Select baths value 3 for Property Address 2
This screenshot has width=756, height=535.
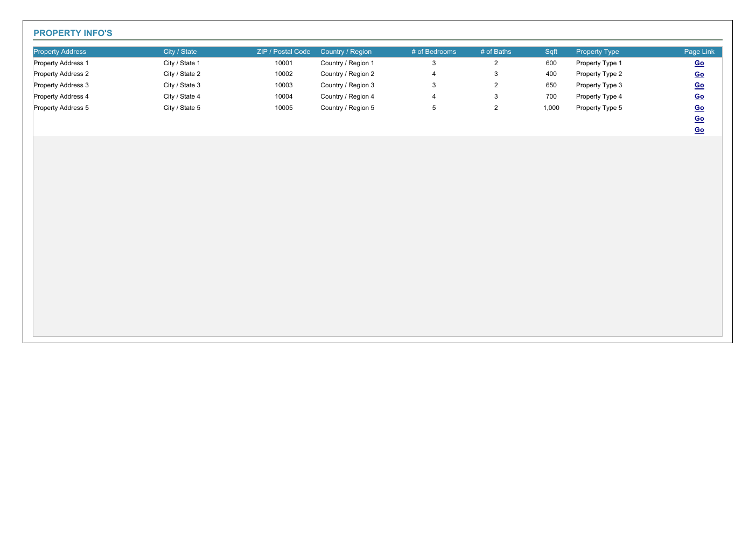click(496, 74)
